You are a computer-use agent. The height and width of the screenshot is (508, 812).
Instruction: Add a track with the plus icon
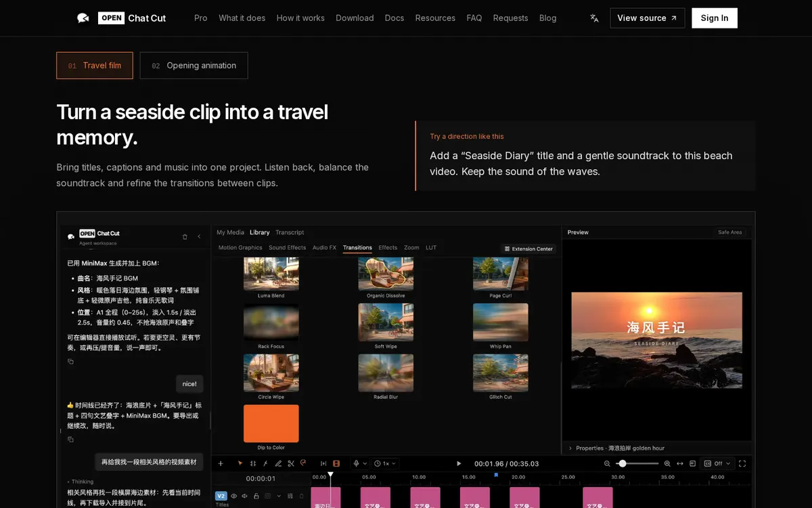tap(221, 463)
